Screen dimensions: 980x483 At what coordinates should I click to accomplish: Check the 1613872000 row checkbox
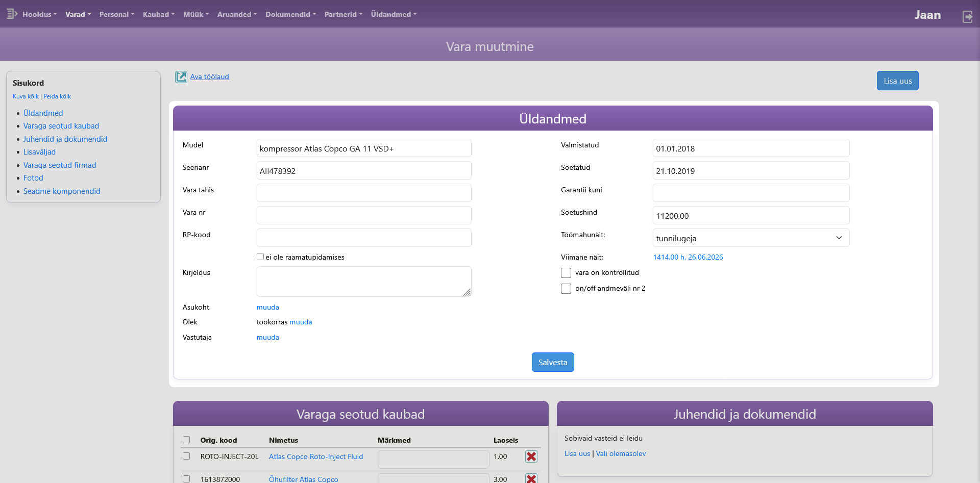click(186, 479)
